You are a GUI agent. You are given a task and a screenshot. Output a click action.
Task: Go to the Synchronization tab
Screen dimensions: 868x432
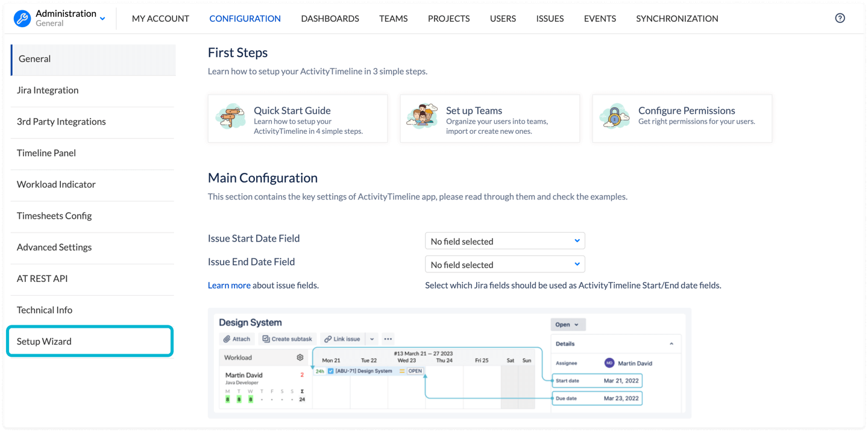(677, 19)
